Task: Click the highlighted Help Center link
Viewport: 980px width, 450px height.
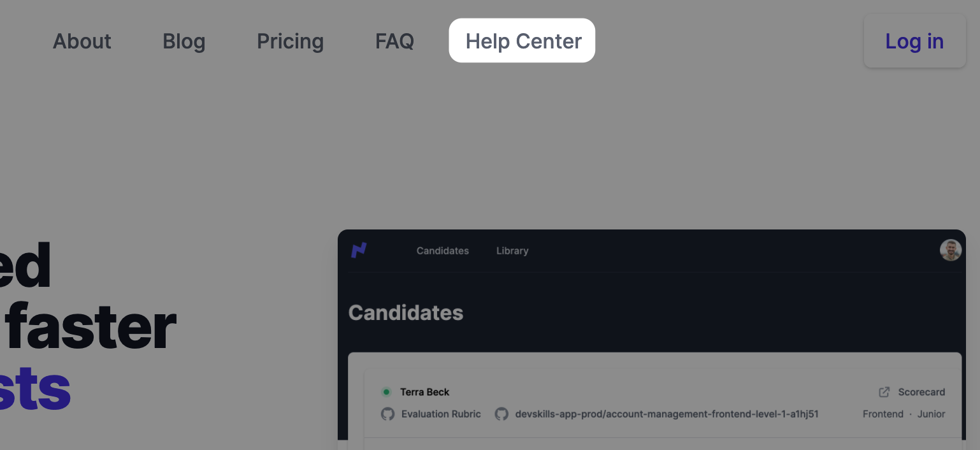Action: pyautogui.click(x=522, y=41)
